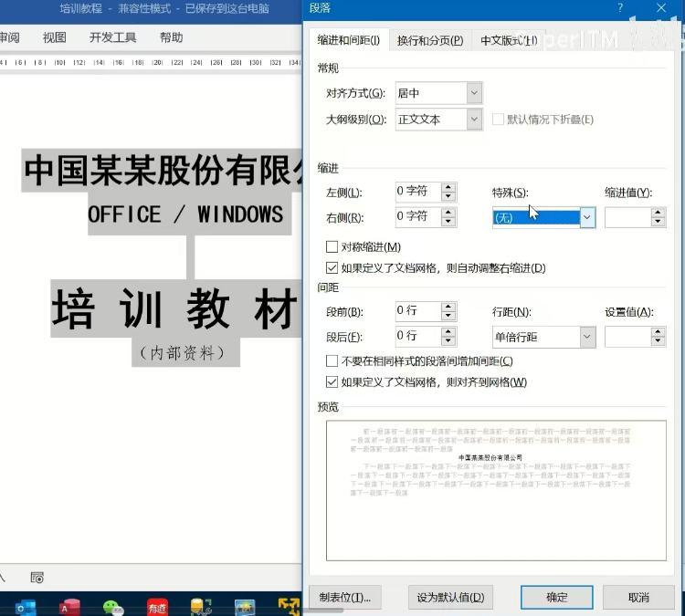Click the OFFICE / WINDOWS line in document
The image size is (685, 616).
[x=185, y=214]
